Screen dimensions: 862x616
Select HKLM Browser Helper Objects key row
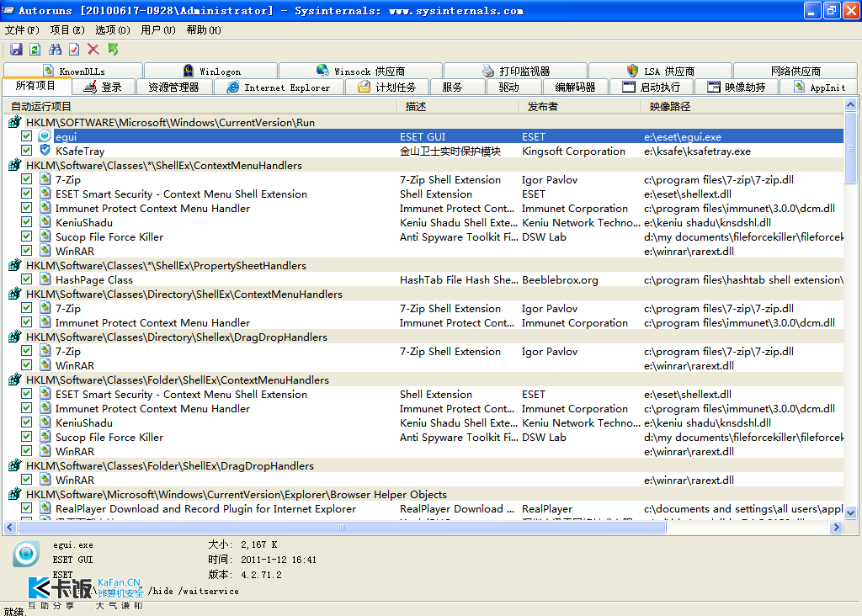pyautogui.click(x=424, y=494)
